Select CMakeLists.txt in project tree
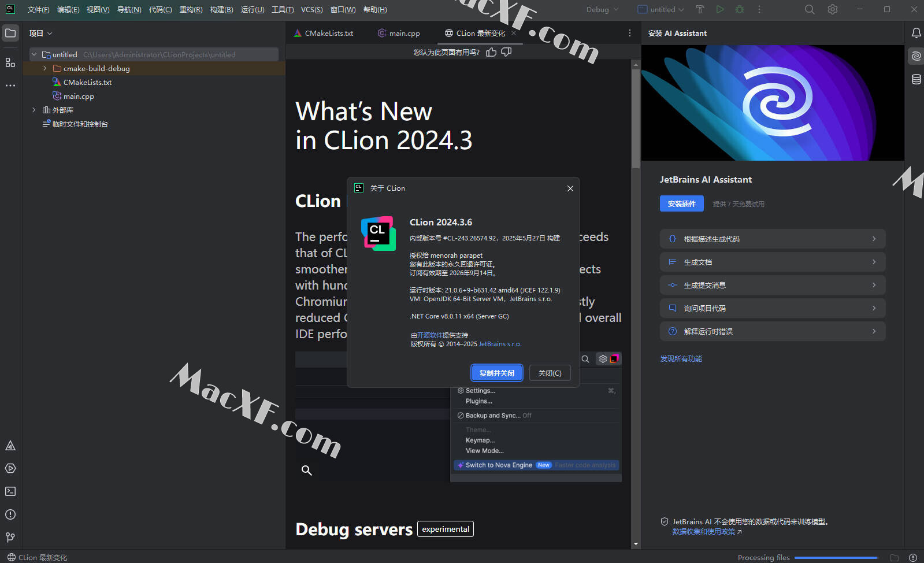924x563 pixels. tap(87, 82)
